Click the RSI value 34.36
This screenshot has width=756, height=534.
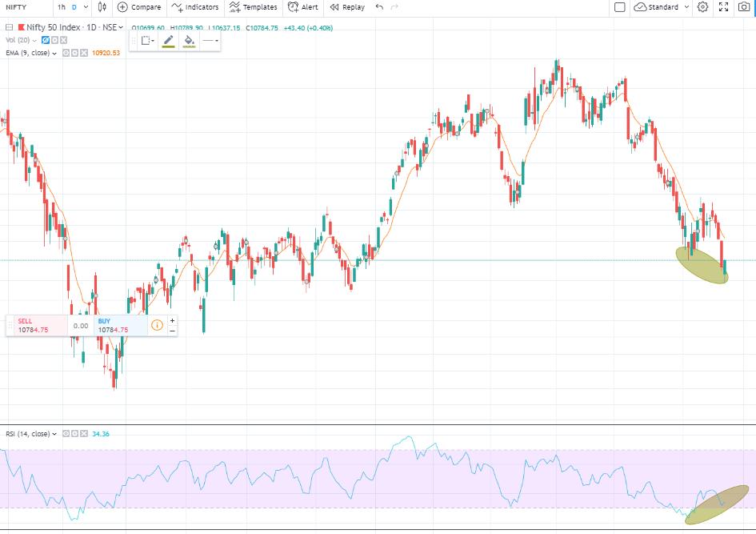[101, 434]
